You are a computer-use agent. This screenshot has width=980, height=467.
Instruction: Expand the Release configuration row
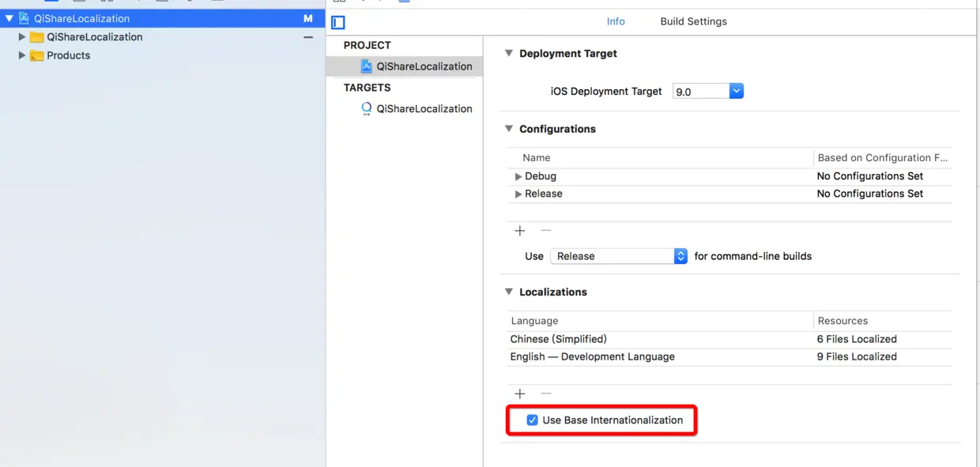click(x=518, y=194)
